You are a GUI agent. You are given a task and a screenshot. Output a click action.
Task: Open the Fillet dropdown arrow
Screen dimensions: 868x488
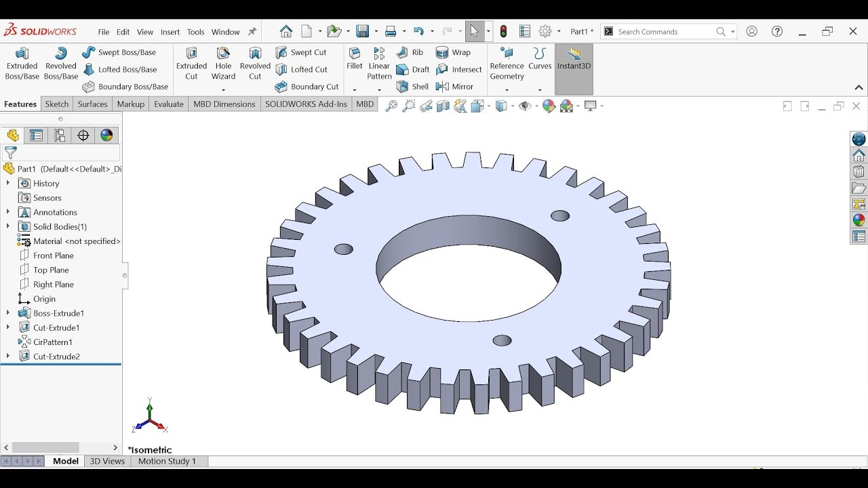click(x=355, y=89)
